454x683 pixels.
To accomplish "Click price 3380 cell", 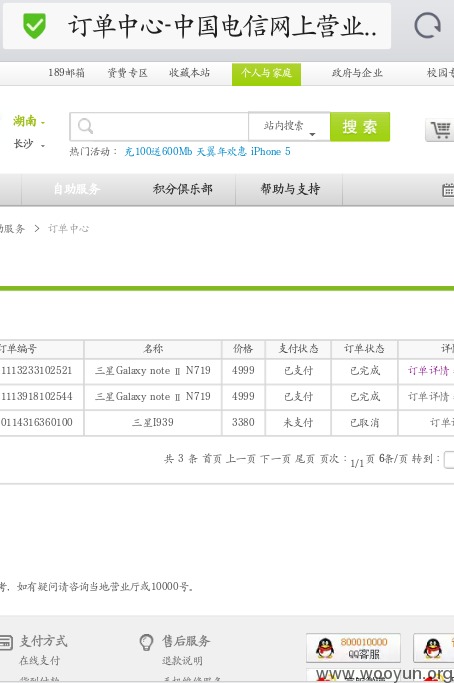I will [243, 423].
